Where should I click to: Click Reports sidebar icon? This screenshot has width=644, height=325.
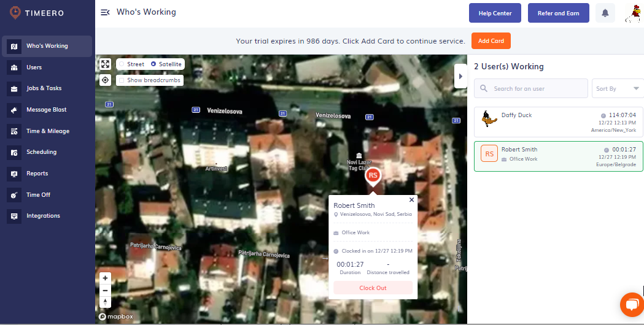tap(14, 174)
